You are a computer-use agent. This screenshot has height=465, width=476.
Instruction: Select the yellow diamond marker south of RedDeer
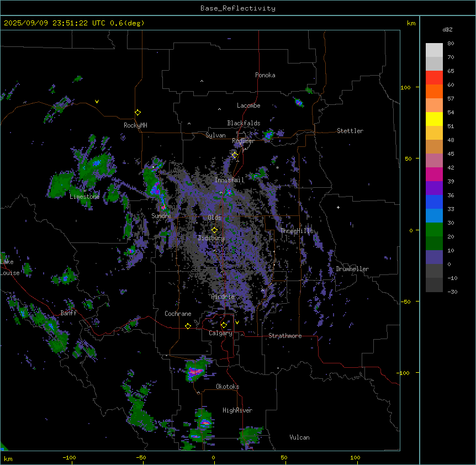pos(235,155)
